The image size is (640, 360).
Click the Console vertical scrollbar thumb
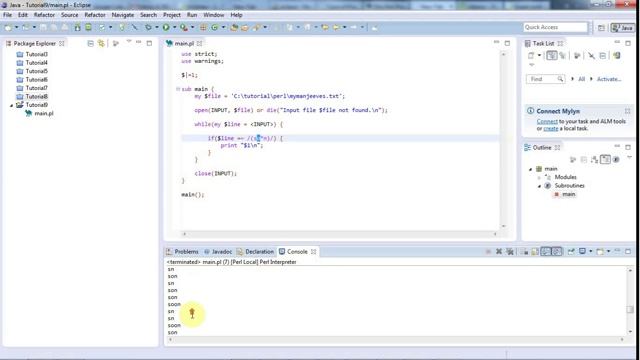tap(630, 309)
